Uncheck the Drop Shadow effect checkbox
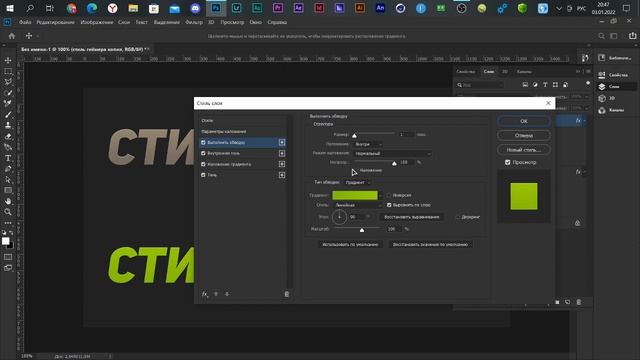Viewport: 640px width, 360px height. tap(203, 175)
